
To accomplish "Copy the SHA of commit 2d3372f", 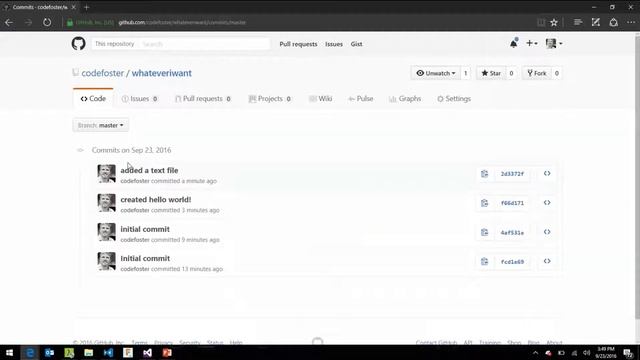I will coord(484,173).
